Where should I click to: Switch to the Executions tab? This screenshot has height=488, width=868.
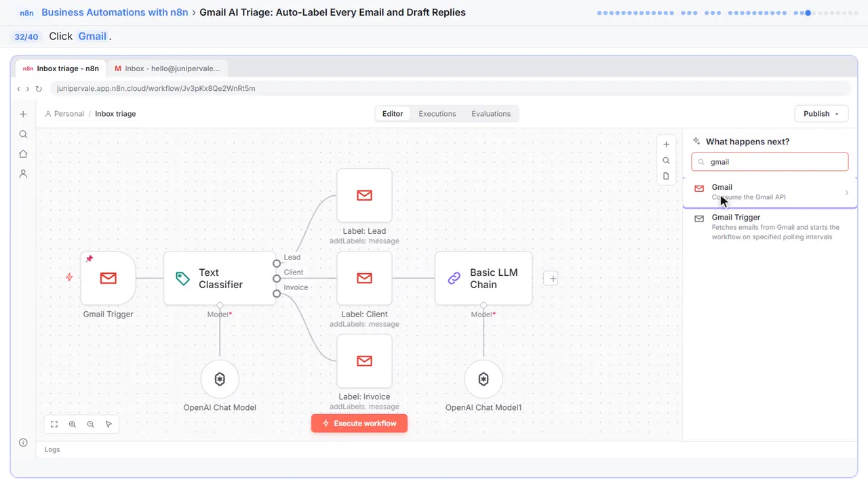click(x=437, y=114)
